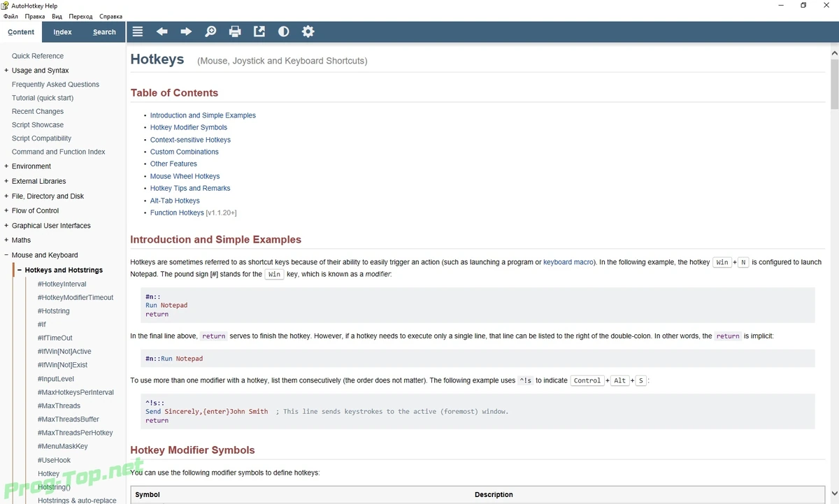This screenshot has width=839, height=504.
Task: Open page in browser icon
Action: 259,31
